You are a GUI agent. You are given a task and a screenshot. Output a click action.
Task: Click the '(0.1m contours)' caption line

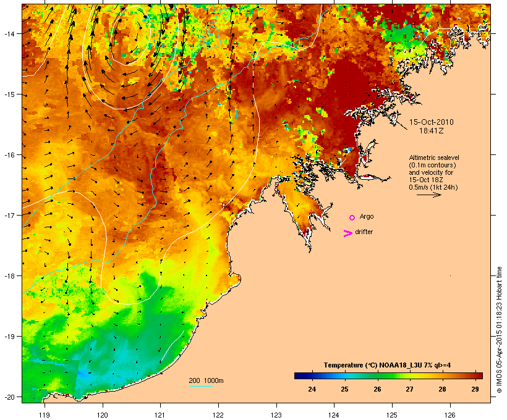[x=433, y=165]
